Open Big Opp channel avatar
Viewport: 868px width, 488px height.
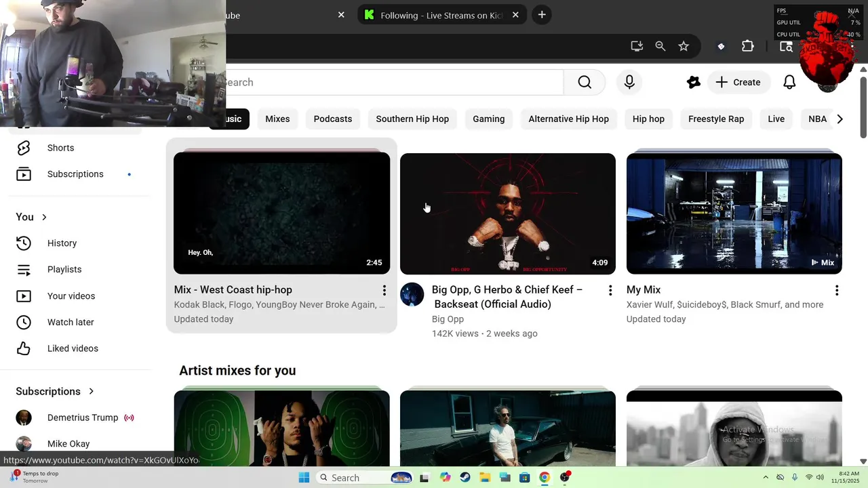pyautogui.click(x=412, y=295)
